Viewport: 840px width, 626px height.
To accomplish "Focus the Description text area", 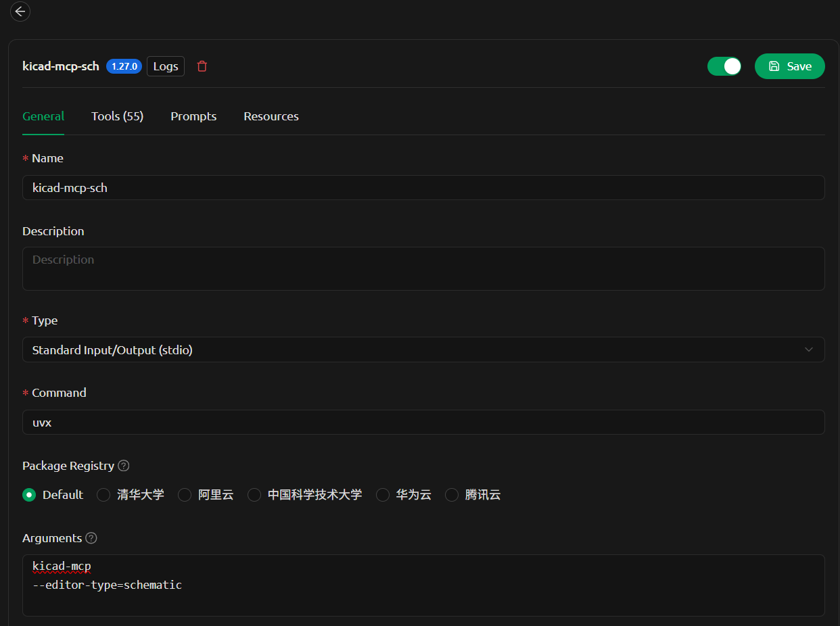I will click(x=423, y=268).
